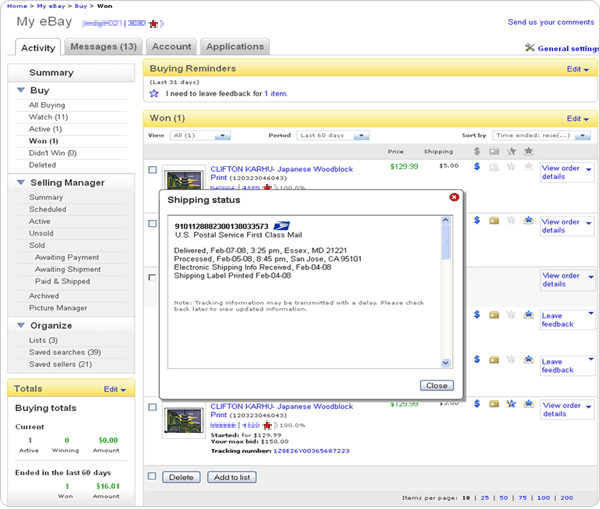Tick the select-all checkbox left of the Delete button
Screen dimensions: 600x509
click(x=152, y=476)
